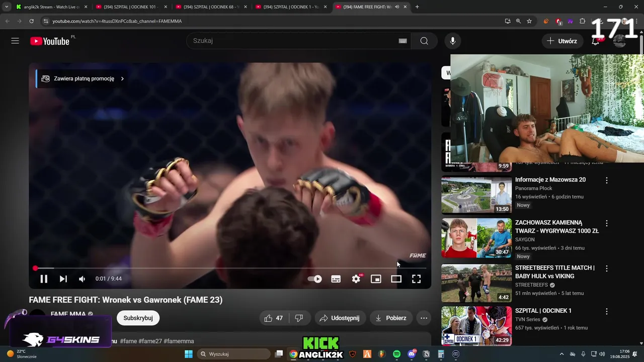Enter fullscreen video mode

[417, 279]
